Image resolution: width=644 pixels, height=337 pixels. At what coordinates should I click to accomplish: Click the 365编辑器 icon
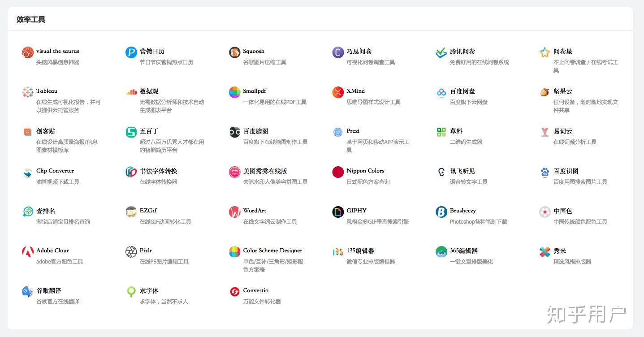click(x=441, y=252)
